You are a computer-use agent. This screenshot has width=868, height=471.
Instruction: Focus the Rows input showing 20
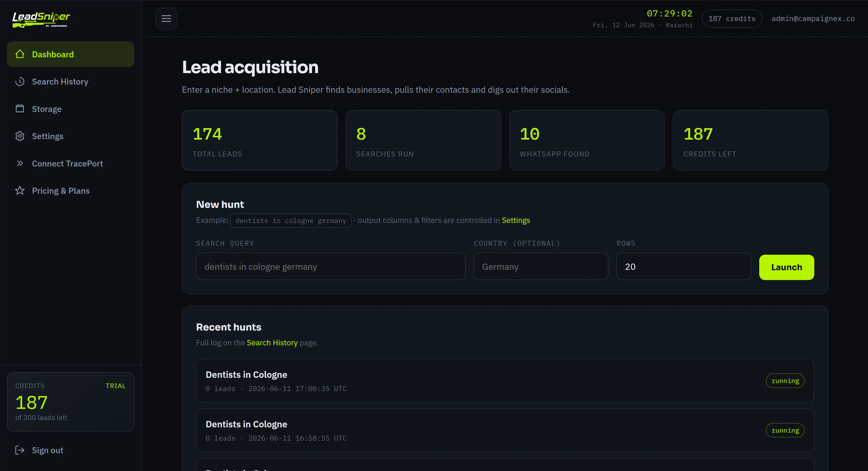[x=684, y=267]
